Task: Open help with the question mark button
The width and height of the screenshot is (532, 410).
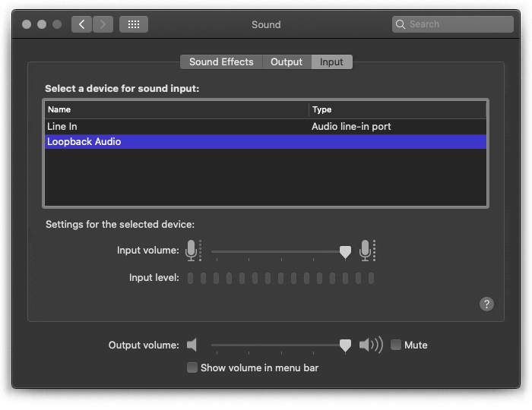Action: point(486,304)
